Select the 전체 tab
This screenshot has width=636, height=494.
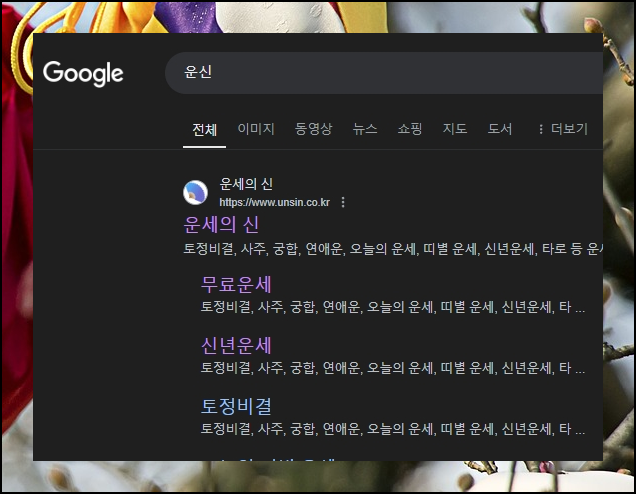(204, 129)
